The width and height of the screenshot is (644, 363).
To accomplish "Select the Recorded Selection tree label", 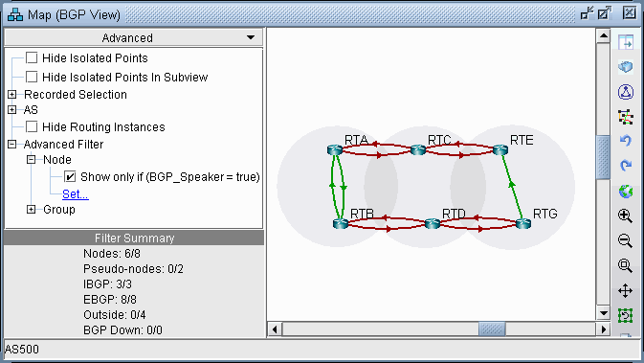I will click(x=76, y=94).
